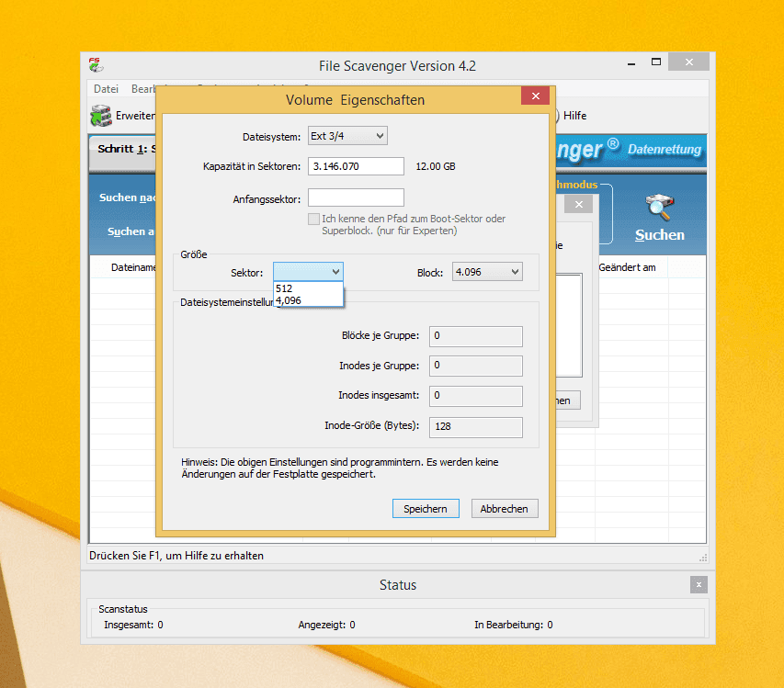Click the Abbrechen button

[505, 509]
